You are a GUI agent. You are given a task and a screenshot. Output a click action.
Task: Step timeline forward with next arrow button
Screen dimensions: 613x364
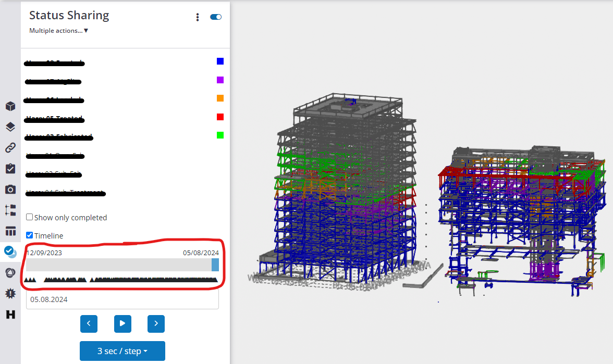(156, 324)
